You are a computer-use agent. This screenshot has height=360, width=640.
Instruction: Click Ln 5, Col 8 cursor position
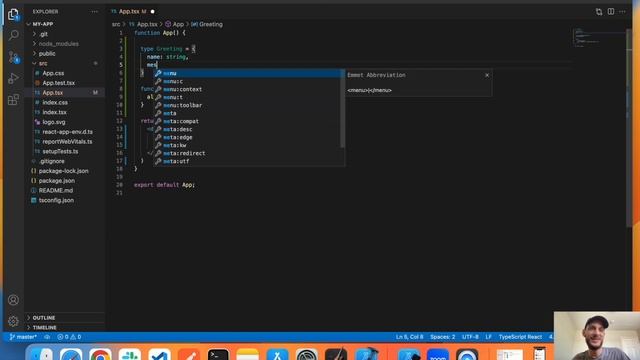pos(409,337)
